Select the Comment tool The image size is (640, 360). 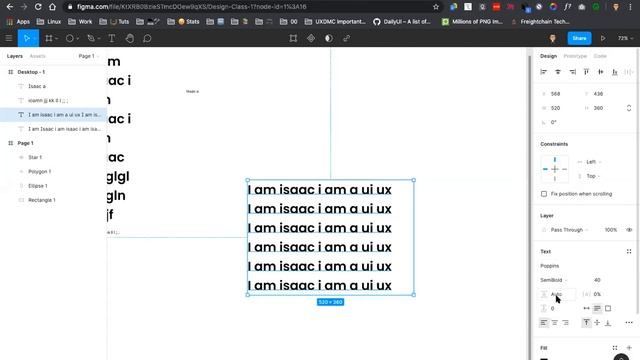(x=147, y=38)
